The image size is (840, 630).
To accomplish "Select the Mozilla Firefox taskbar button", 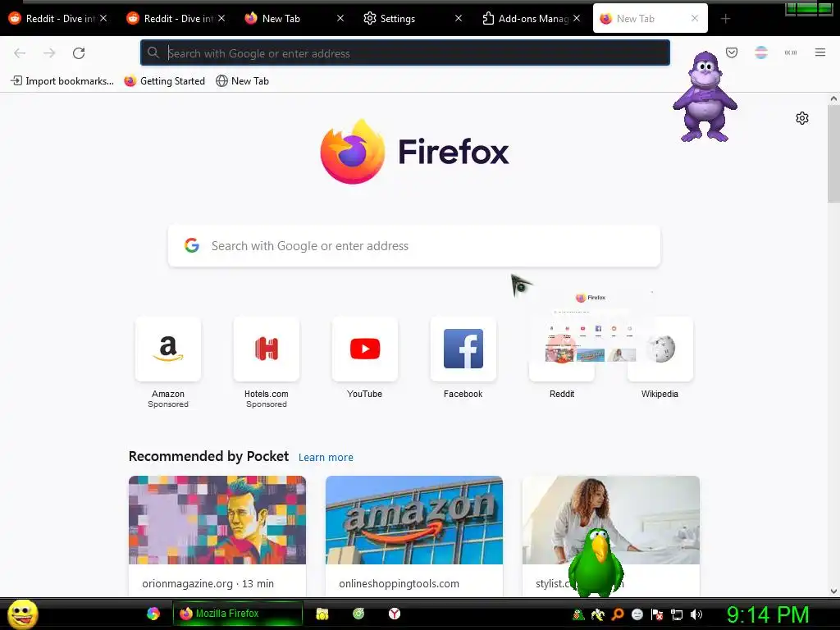I will (x=237, y=614).
